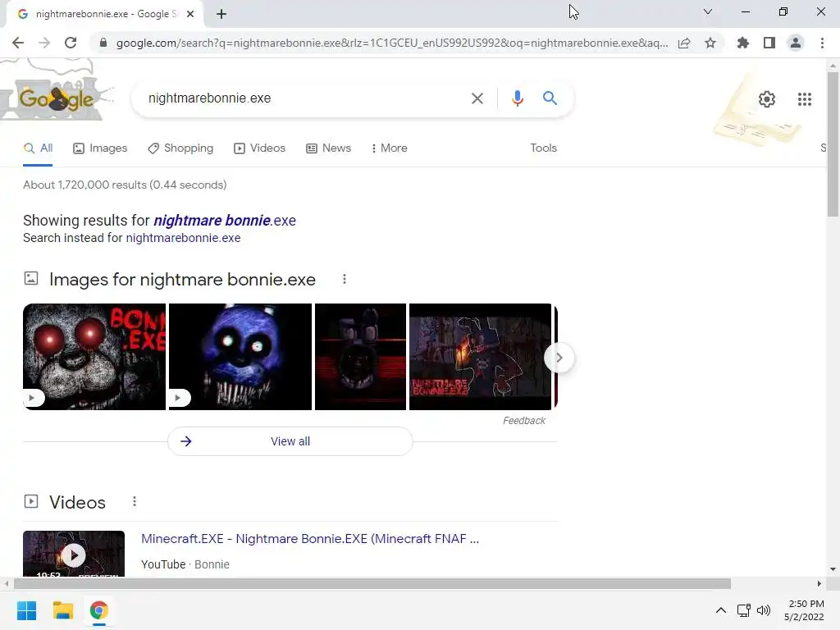Viewport: 840px width, 630px height.
Task: Open File Explorer from taskbar
Action: pos(63,610)
